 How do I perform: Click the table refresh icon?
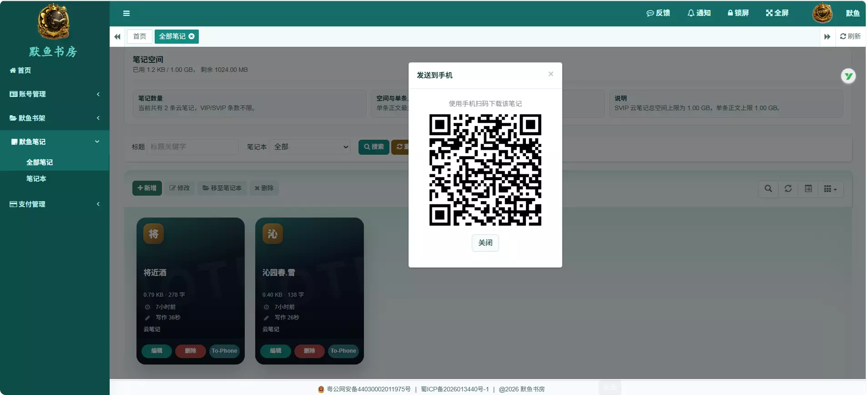[788, 189]
